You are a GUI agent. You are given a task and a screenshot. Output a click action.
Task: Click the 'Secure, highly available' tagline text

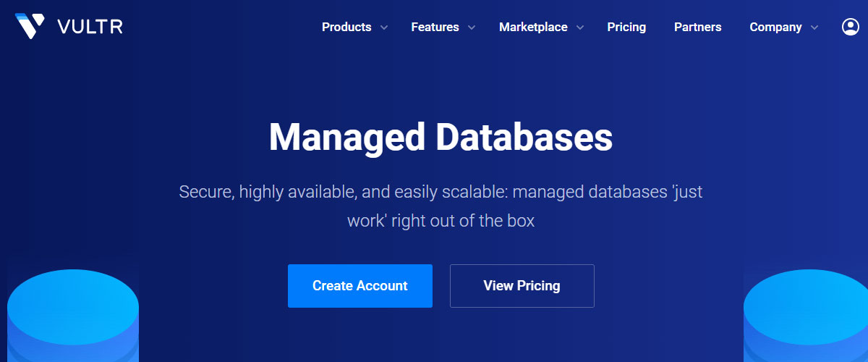tap(441, 206)
